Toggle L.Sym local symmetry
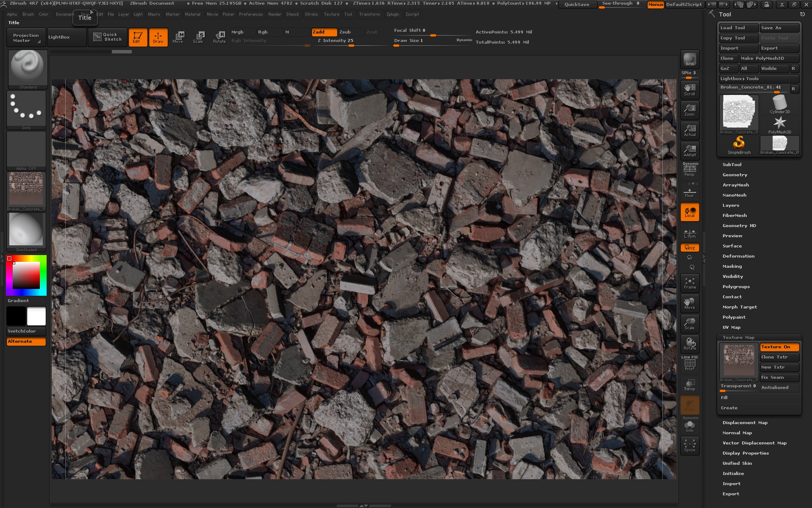 (690, 233)
